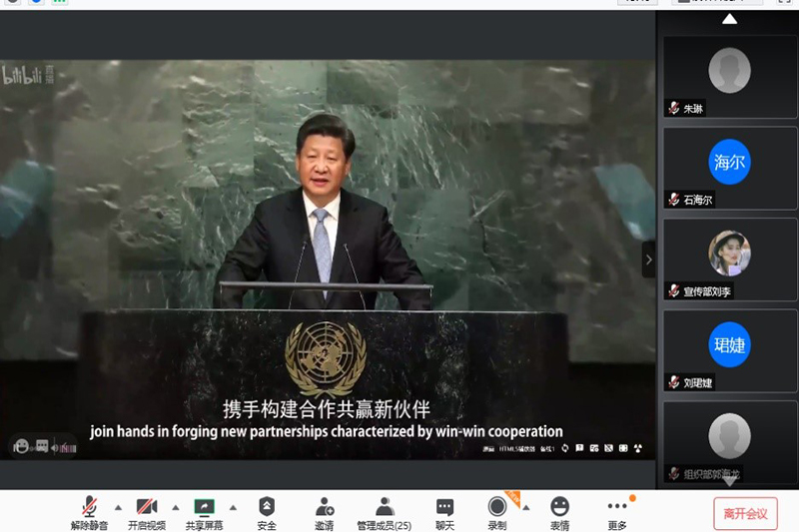Screen dimensions: 799x532
Task: Open the 安全 security menu
Action: [x=267, y=513]
